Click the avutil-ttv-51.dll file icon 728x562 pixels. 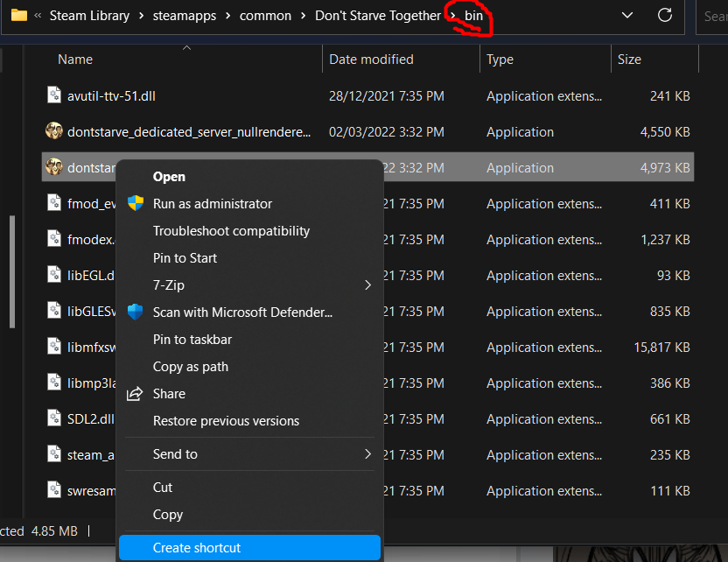(x=54, y=96)
